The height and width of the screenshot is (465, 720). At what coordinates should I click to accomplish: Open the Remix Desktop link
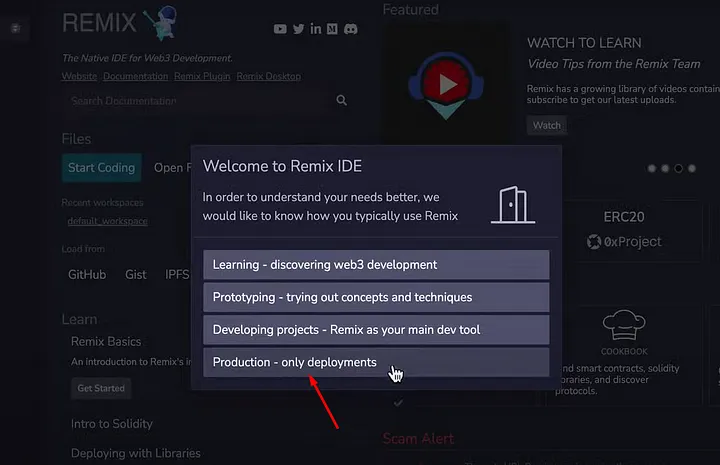click(269, 76)
